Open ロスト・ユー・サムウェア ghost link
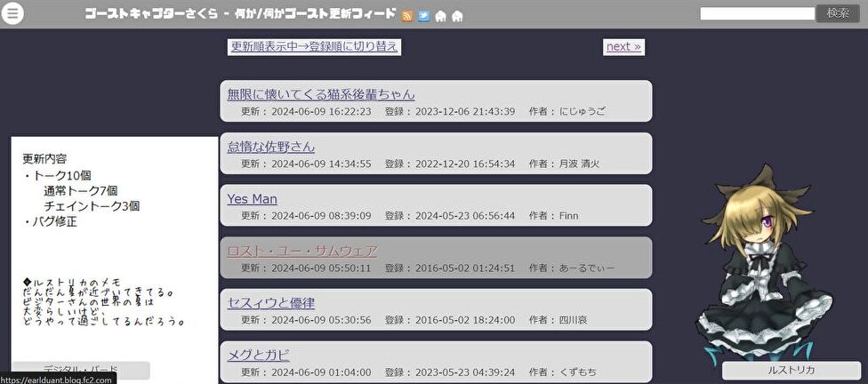868x384 pixels. [302, 251]
